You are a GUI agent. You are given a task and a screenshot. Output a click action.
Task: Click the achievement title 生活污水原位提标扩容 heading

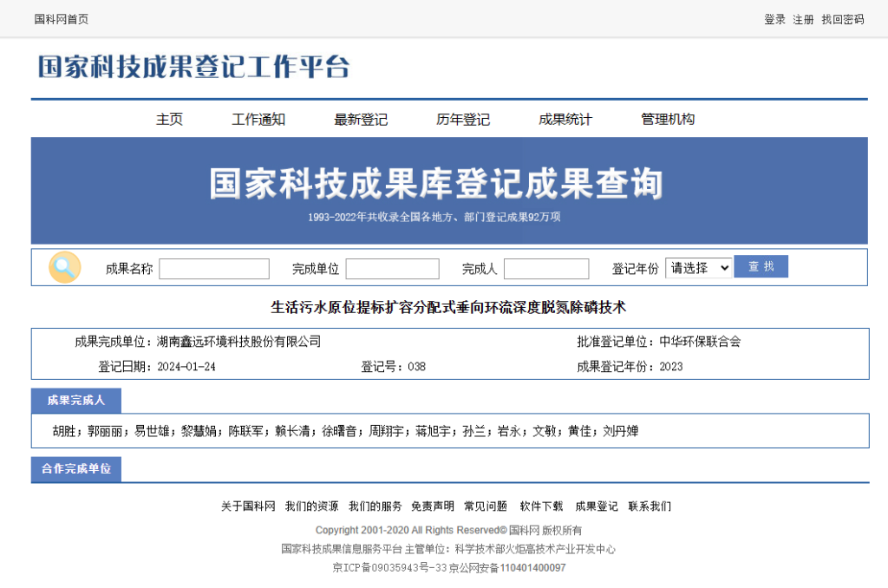(448, 308)
